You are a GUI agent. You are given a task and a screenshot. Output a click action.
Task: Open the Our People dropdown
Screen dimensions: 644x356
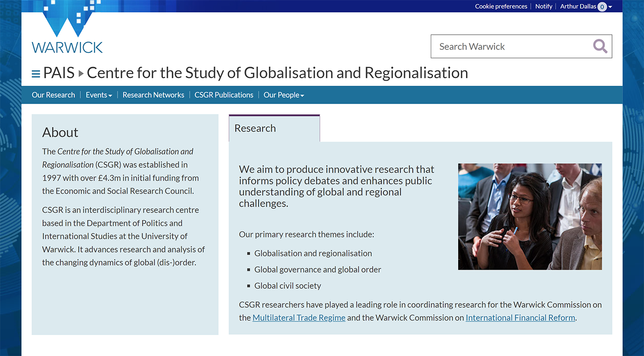tap(283, 95)
